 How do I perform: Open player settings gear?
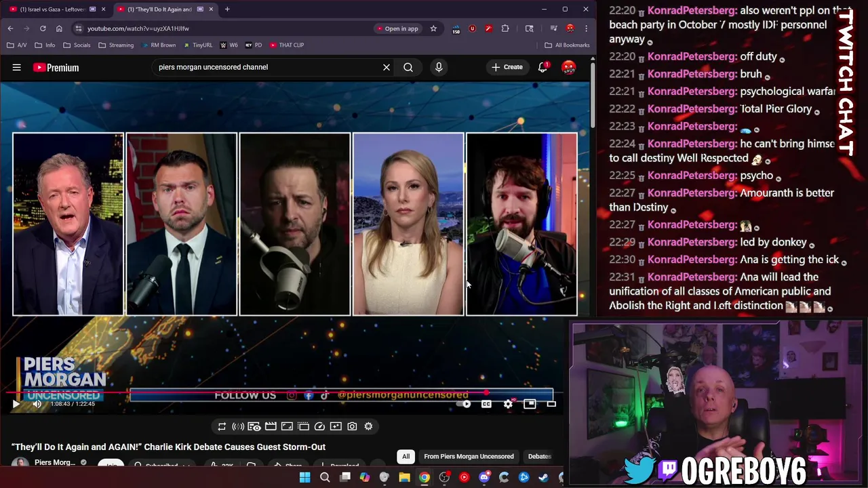pos(508,404)
